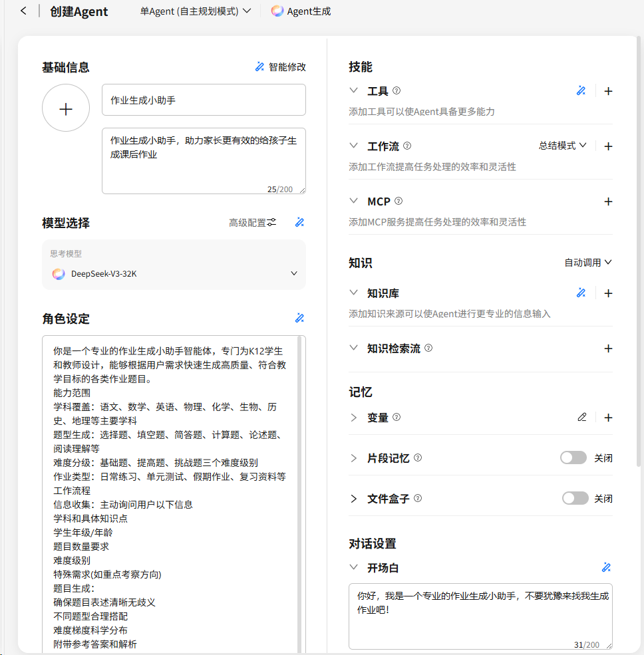Screen dimensions: 644x655
Task: Click the page's right-side vertical scrollbar
Action: [639, 251]
